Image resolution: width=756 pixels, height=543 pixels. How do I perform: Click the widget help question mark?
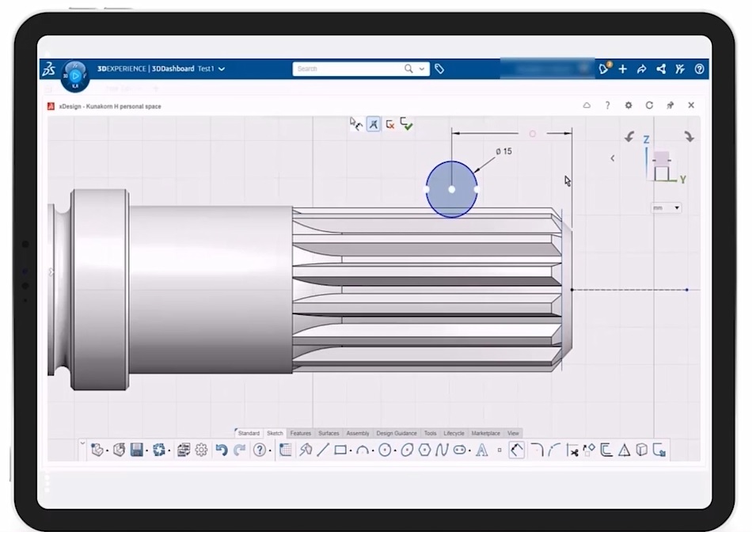[x=607, y=105]
